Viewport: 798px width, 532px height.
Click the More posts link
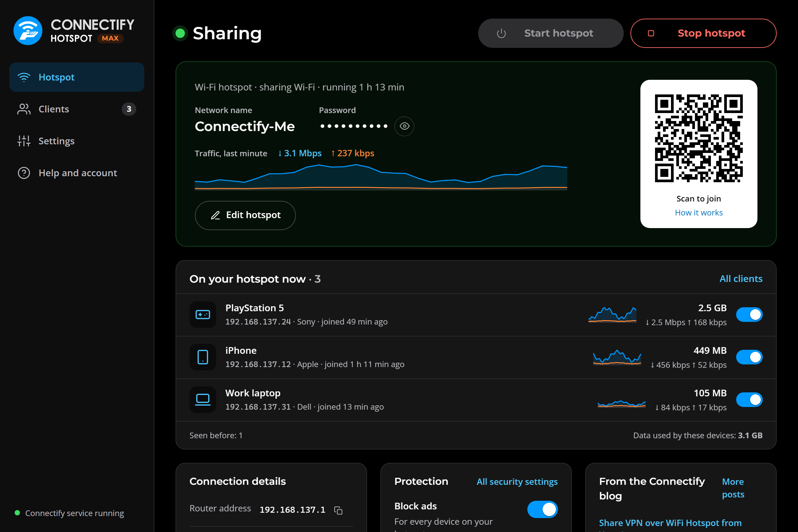pyautogui.click(x=733, y=488)
